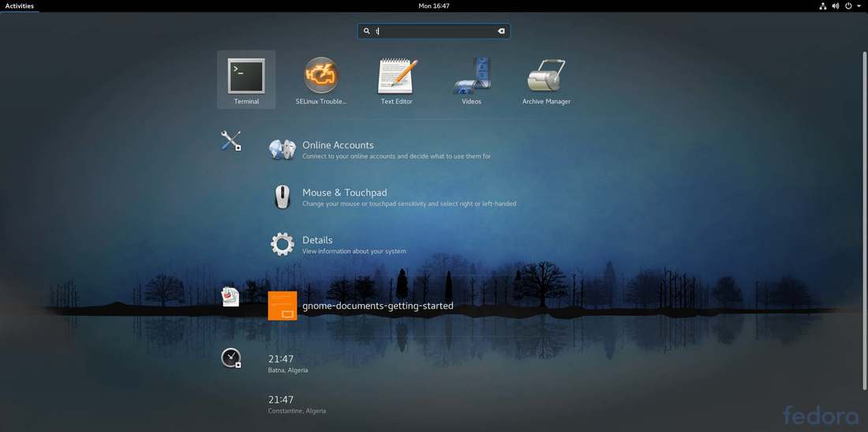Launch the Videos application
Viewport: 868px width, 432px height.
click(472, 80)
